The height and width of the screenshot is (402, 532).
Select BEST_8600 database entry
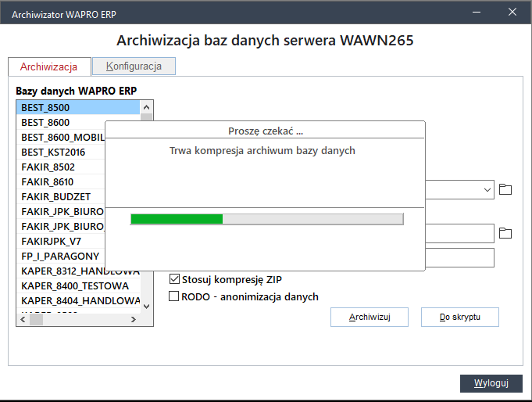(x=61, y=122)
